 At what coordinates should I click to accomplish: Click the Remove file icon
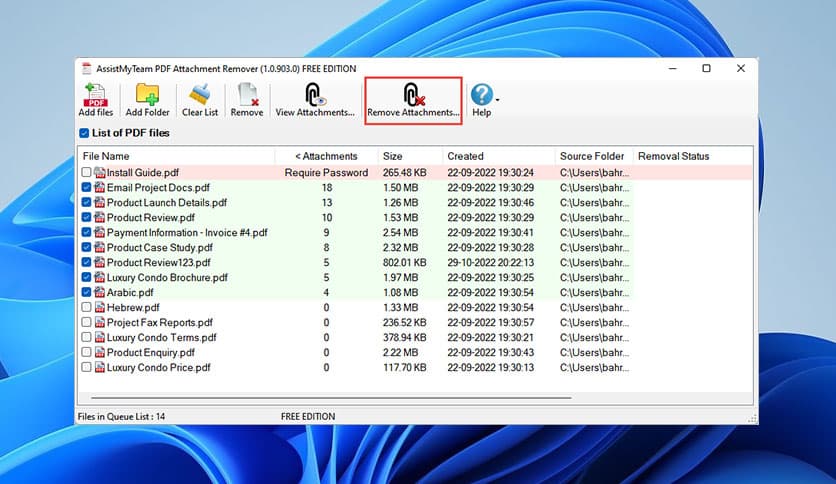click(247, 94)
